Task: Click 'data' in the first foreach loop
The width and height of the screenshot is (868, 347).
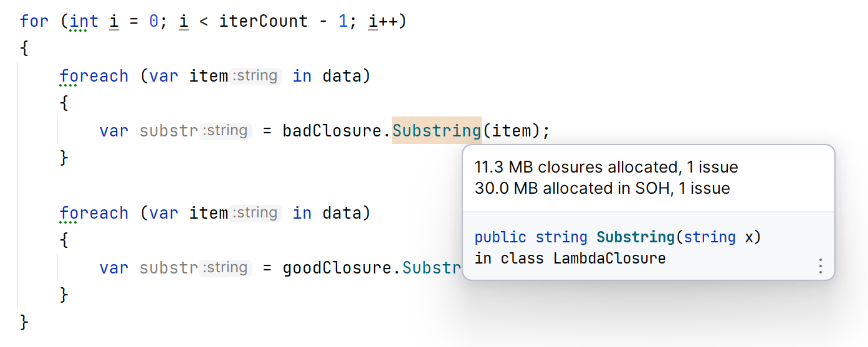Action: 341,76
